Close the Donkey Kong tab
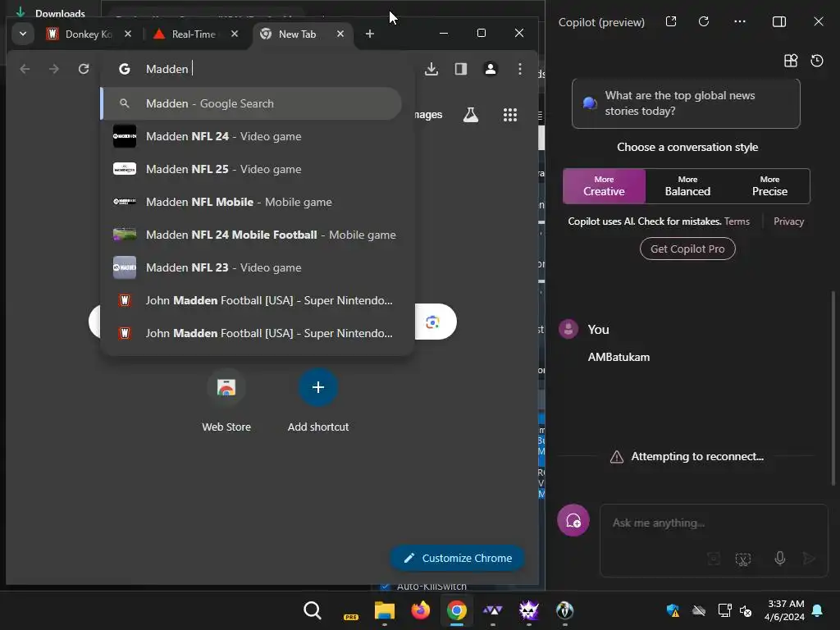The width and height of the screenshot is (840, 630). [127, 34]
